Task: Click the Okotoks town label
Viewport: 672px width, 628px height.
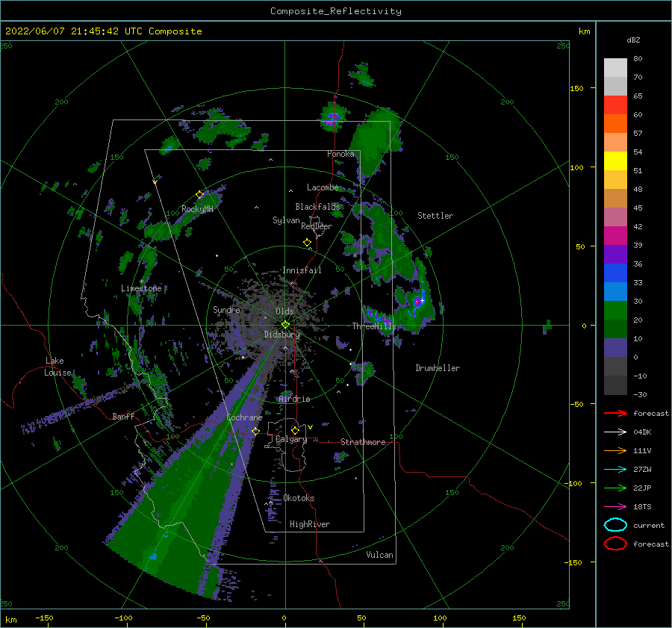Action: (299, 498)
